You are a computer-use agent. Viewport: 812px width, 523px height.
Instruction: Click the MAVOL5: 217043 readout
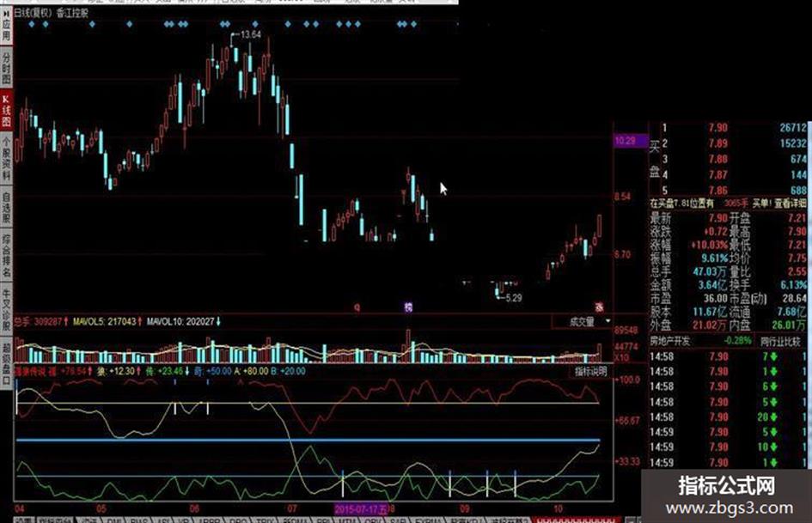click(105, 321)
